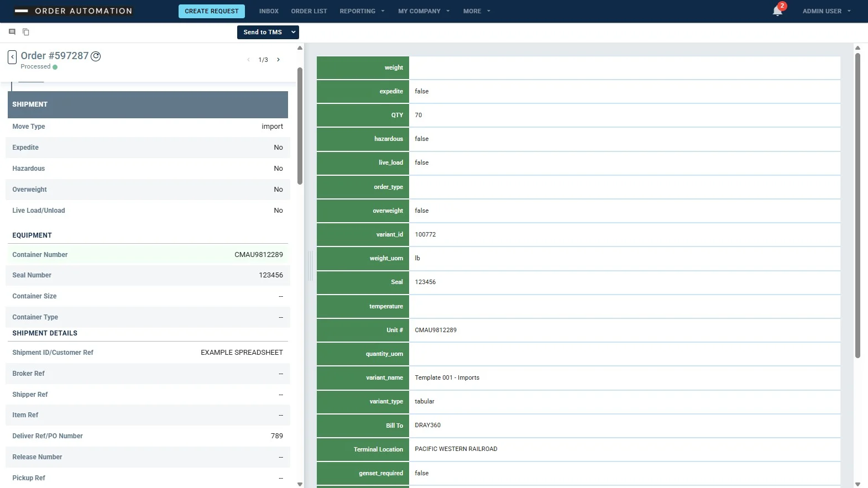The height and width of the screenshot is (488, 868).
Task: Click the Item Ref row
Action: pos(148,415)
